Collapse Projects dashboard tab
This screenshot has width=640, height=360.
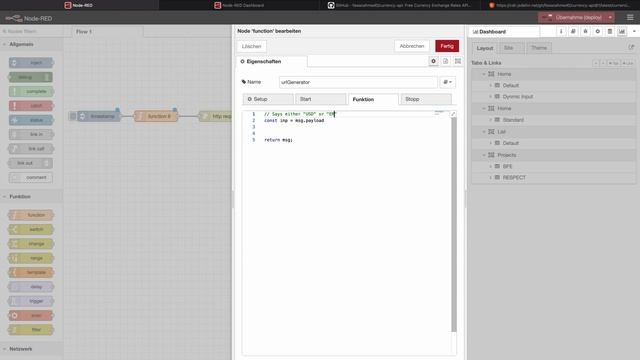coord(484,155)
